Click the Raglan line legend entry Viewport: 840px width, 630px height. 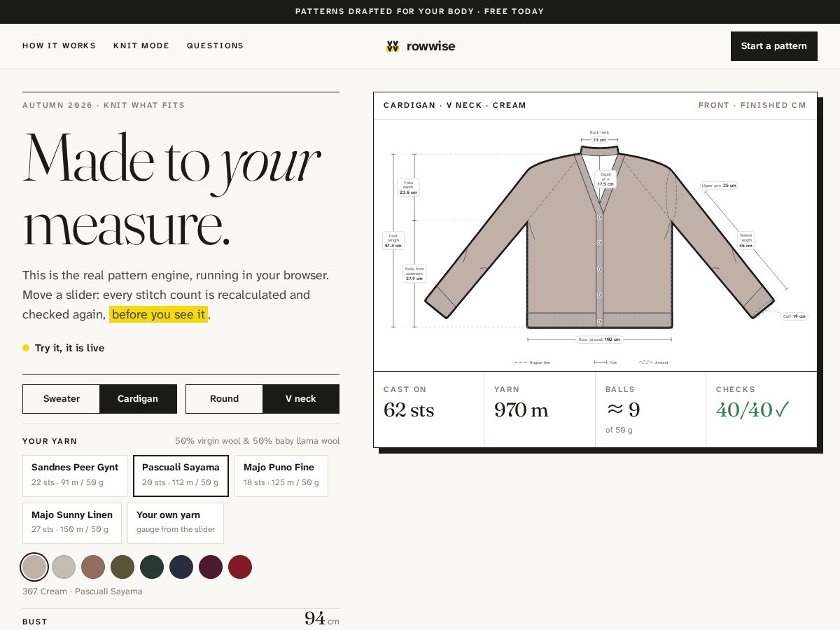point(532,363)
